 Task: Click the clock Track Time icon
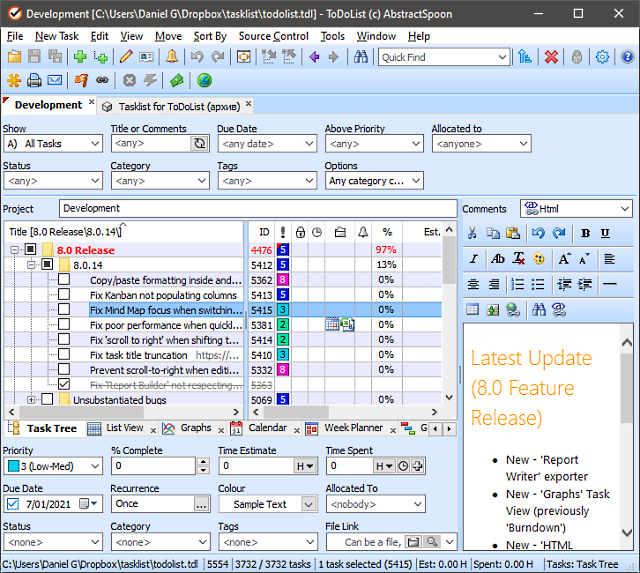point(403,466)
